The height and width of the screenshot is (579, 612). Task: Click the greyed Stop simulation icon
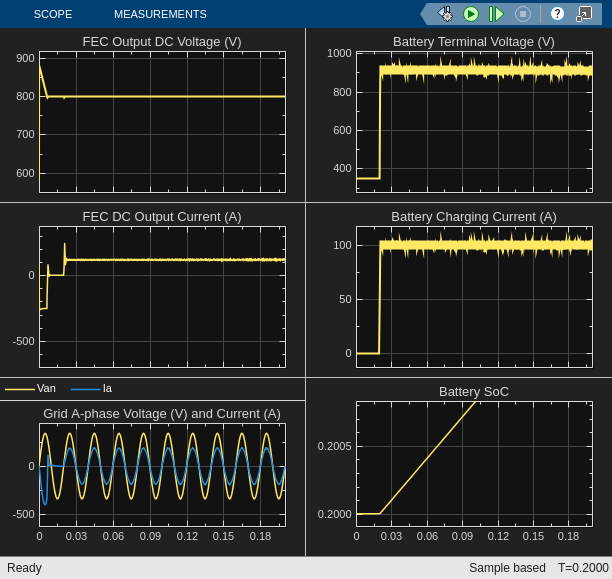523,14
